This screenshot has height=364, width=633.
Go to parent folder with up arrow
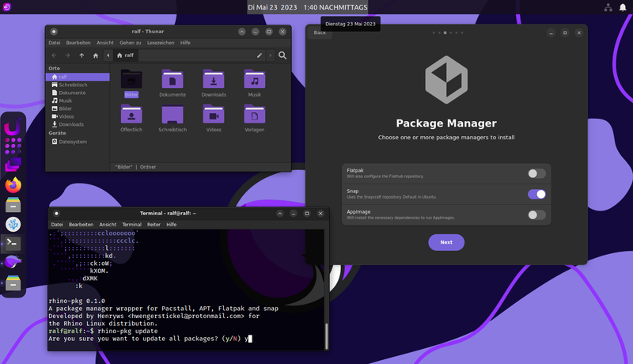pyautogui.click(x=82, y=55)
